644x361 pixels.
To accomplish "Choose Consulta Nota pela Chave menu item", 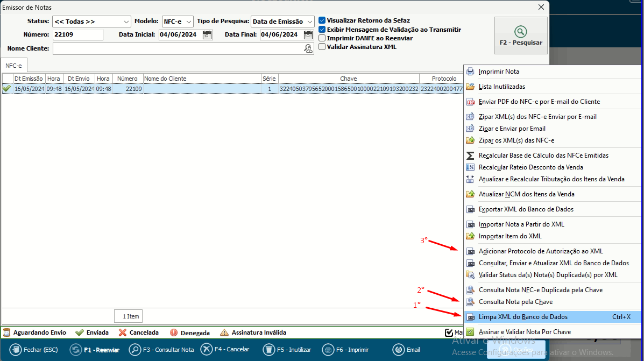I will click(x=515, y=302).
